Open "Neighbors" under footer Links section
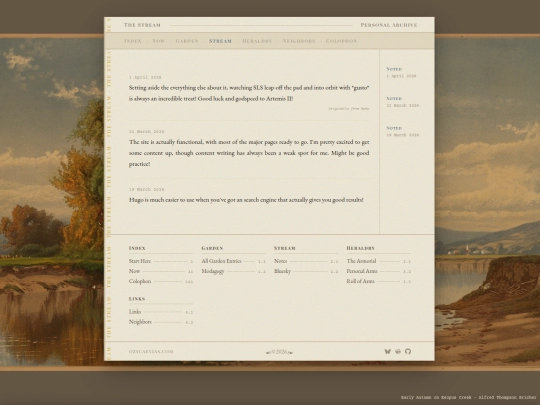This screenshot has height=405, width=540. (x=161, y=322)
